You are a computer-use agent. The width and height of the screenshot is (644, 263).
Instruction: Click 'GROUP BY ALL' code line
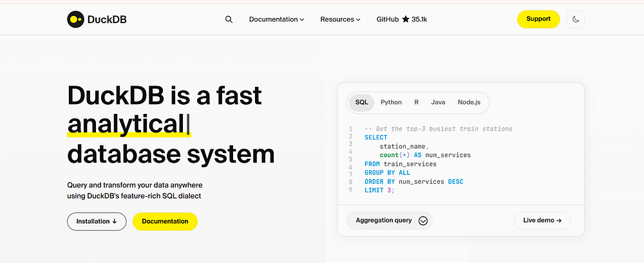tap(387, 173)
